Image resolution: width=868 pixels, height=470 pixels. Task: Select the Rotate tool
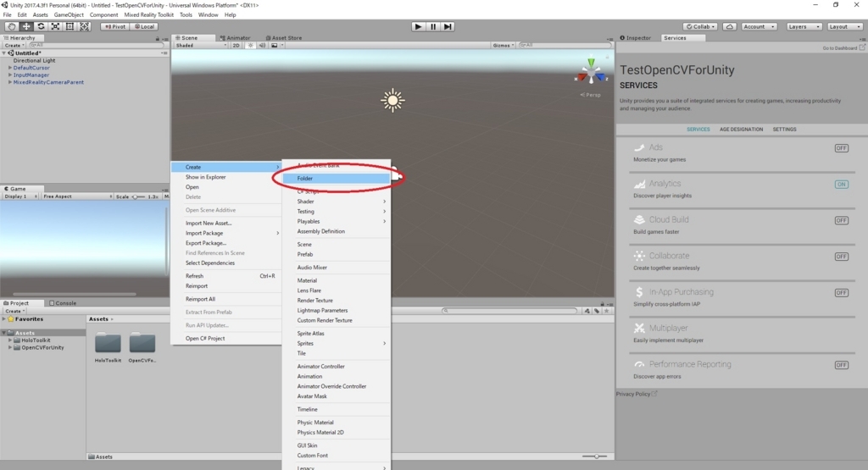41,26
